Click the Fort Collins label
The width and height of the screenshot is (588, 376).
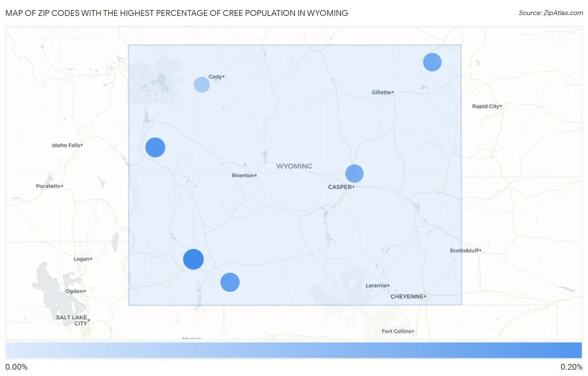pyautogui.click(x=397, y=331)
